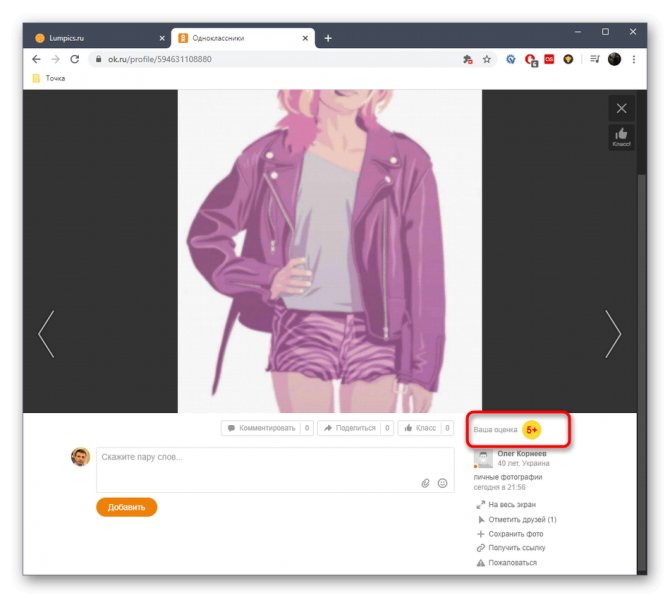This screenshot has width=670, height=598.
Task: Click Сохранить фото
Action: click(510, 534)
